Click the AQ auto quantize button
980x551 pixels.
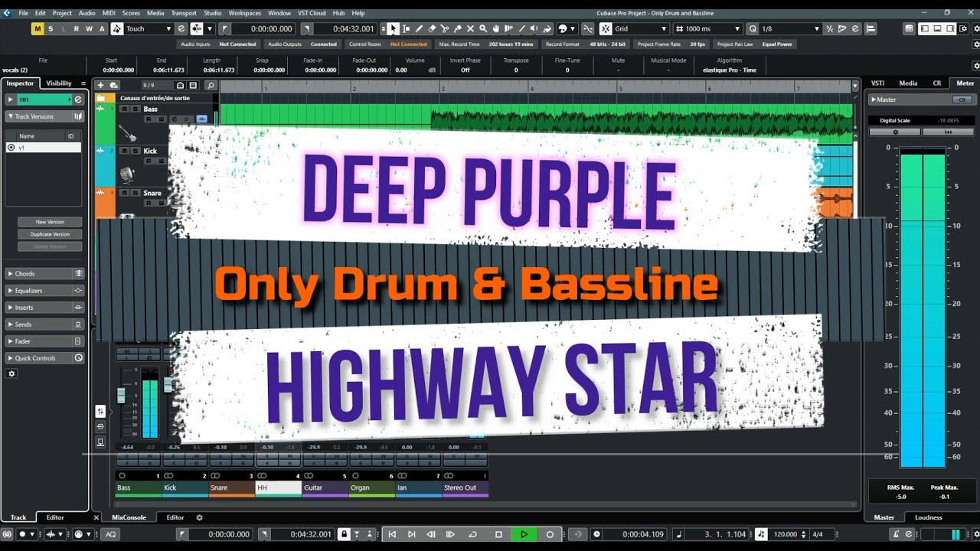click(110, 534)
